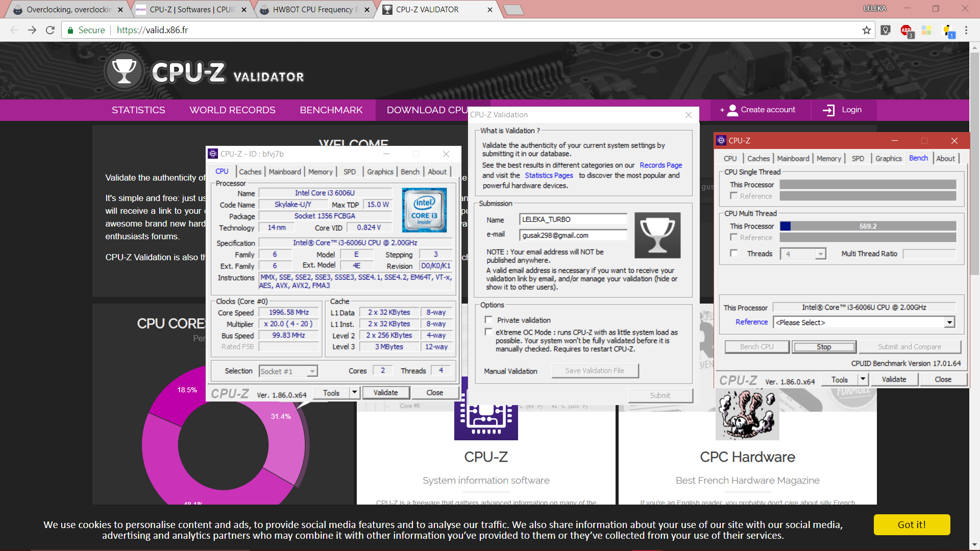Click the shield extension icon in toolbar

886,30
